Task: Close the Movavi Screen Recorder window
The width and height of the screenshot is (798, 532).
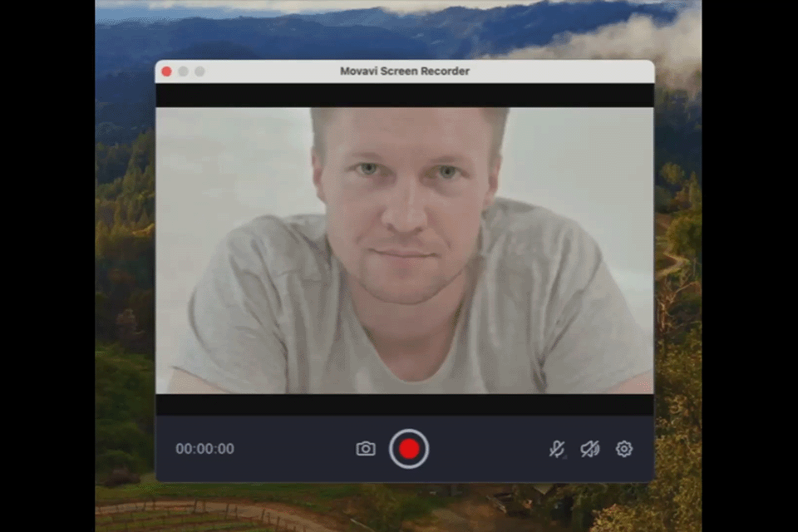Action: click(166, 71)
